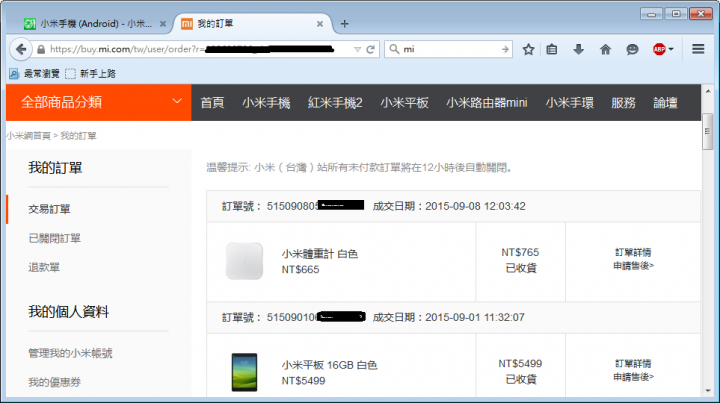Expand the Adblock Plus dropdown arrow
The image size is (720, 403).
(671, 49)
